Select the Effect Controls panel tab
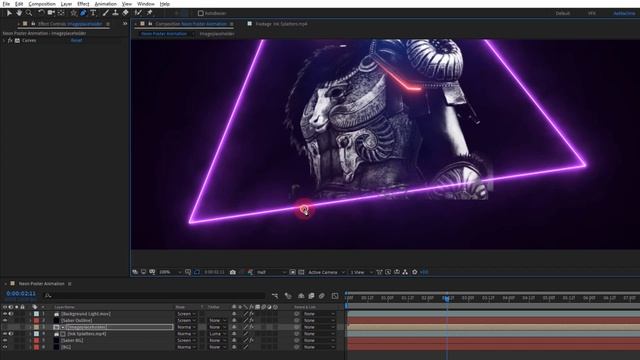640x360 pixels. pyautogui.click(x=70, y=24)
